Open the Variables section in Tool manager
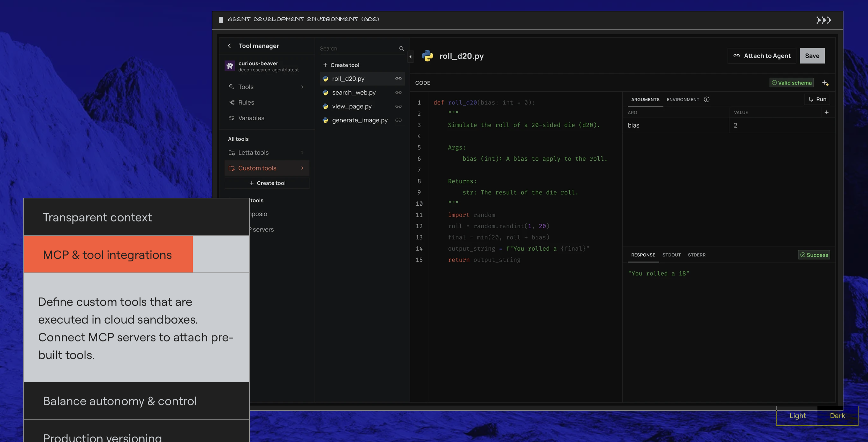 [251, 118]
